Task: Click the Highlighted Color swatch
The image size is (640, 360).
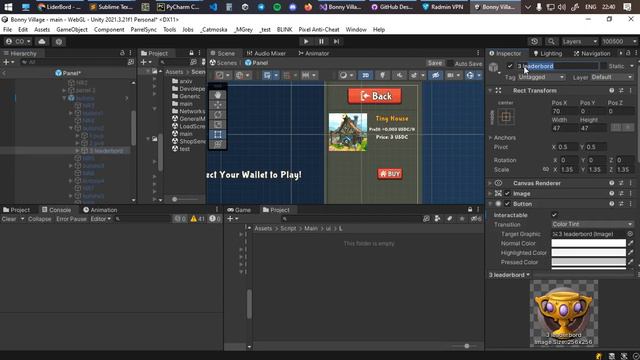Action: 588,253
